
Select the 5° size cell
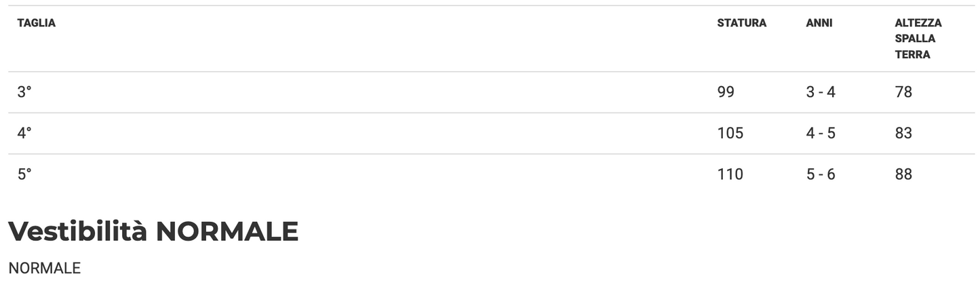[x=24, y=174]
